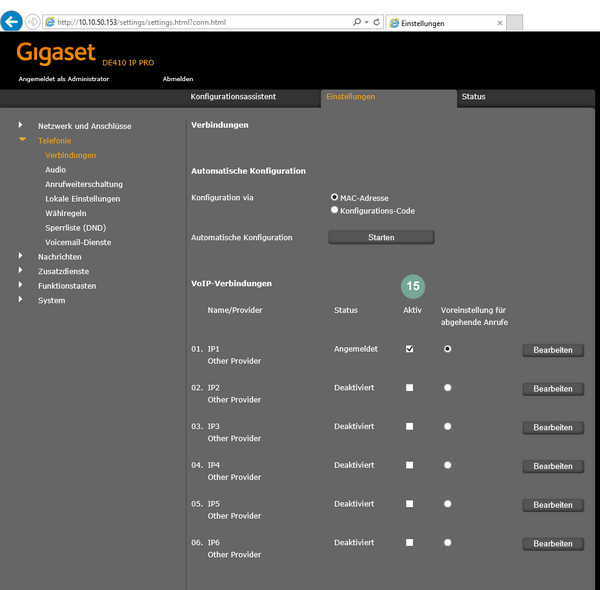This screenshot has width=600, height=590.
Task: Enable Aktiv checkbox for IP6
Action: (409, 542)
